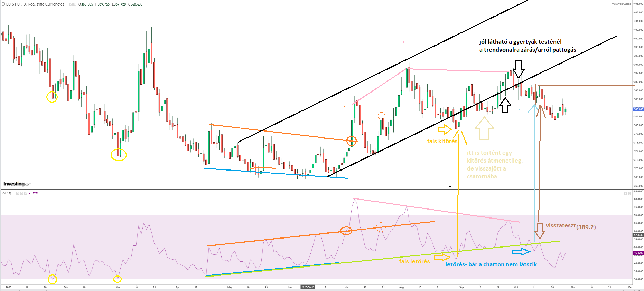Click the Market Closed status indicator

(621, 4)
